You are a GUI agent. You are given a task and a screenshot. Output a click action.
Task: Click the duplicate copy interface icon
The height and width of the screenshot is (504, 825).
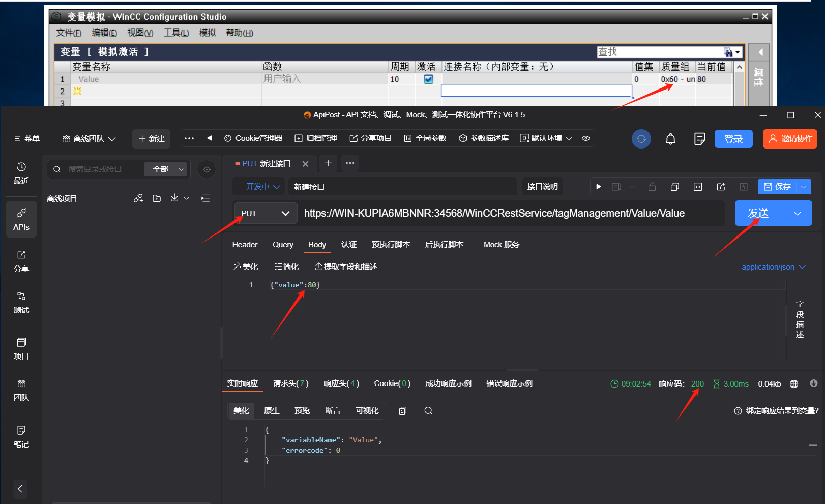674,187
